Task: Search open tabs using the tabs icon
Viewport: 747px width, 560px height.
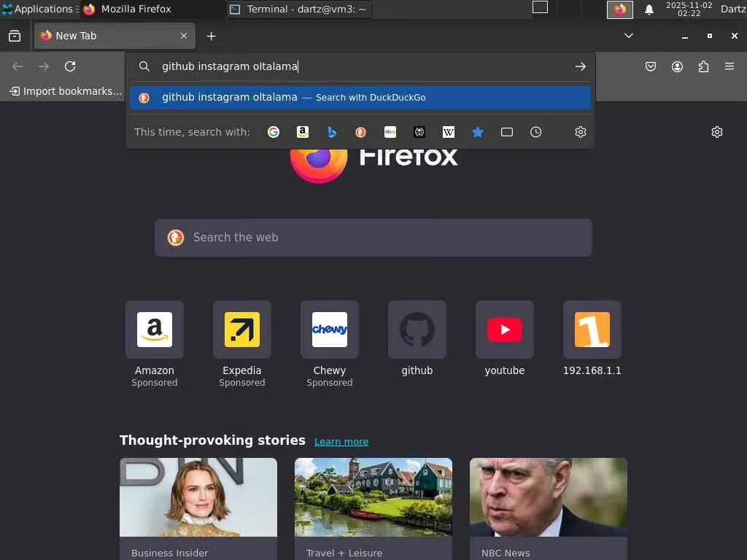Action: [x=507, y=132]
